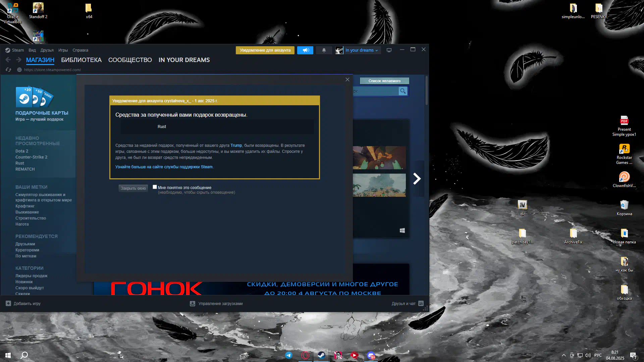The image size is (644, 362).
Task: Open Dota 2 from recently viewed
Action: [22, 151]
